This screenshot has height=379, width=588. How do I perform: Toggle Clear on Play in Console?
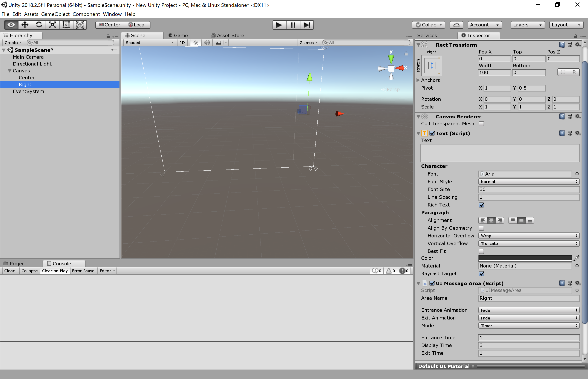point(55,271)
